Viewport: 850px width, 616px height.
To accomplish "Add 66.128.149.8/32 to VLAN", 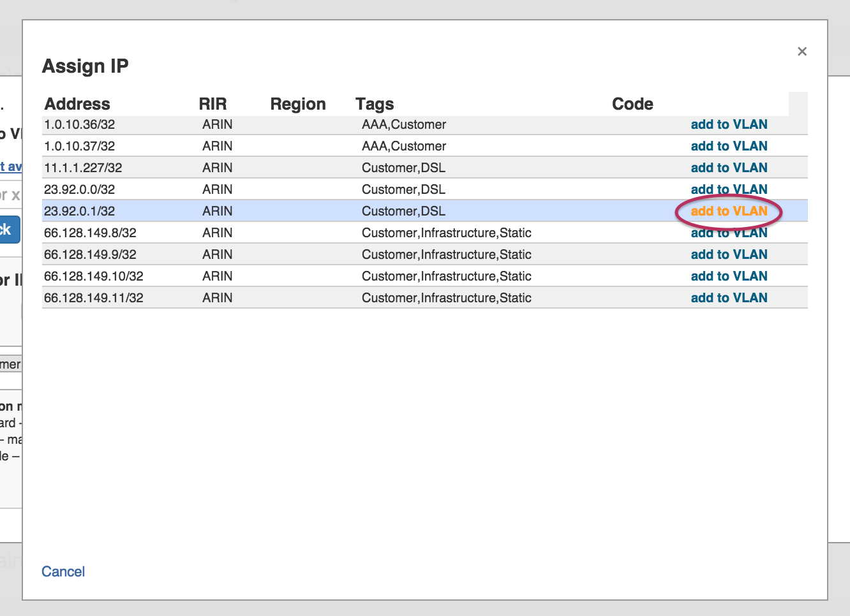I will [x=729, y=233].
